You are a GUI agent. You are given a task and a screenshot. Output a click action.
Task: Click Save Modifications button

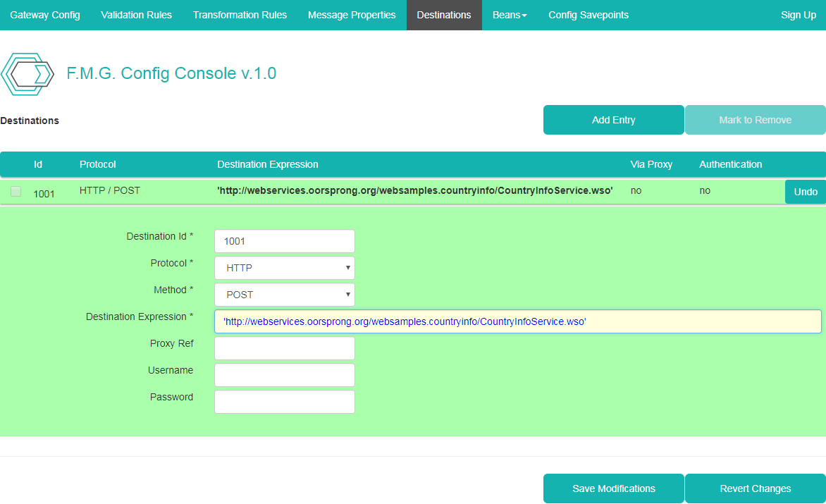613,488
